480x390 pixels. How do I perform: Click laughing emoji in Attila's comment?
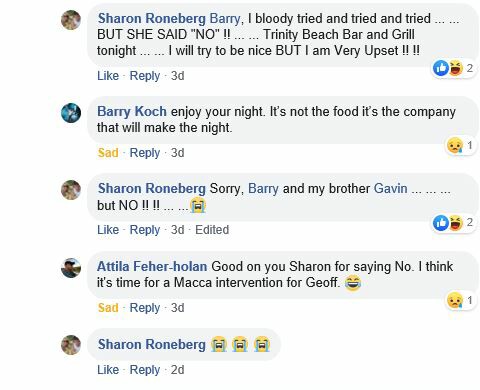353,283
